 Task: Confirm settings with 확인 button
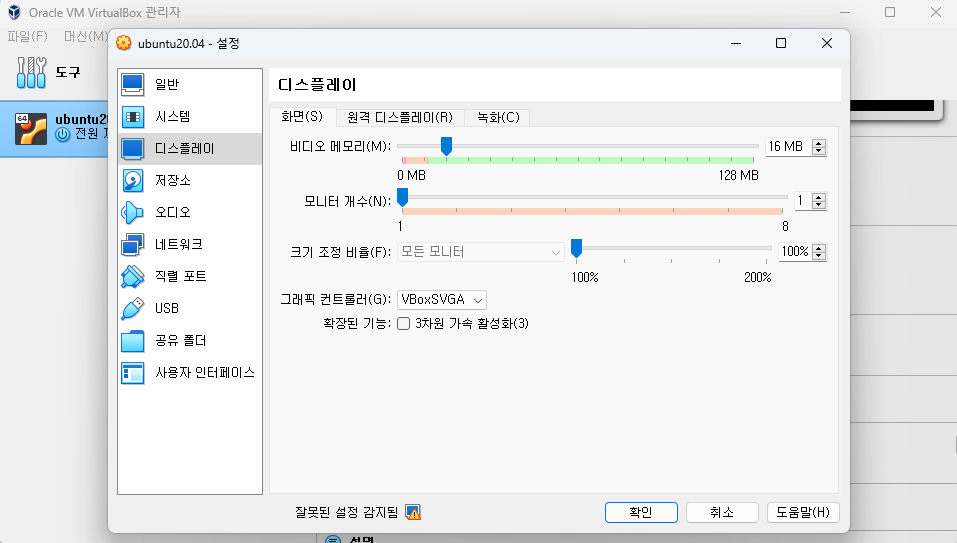click(641, 512)
